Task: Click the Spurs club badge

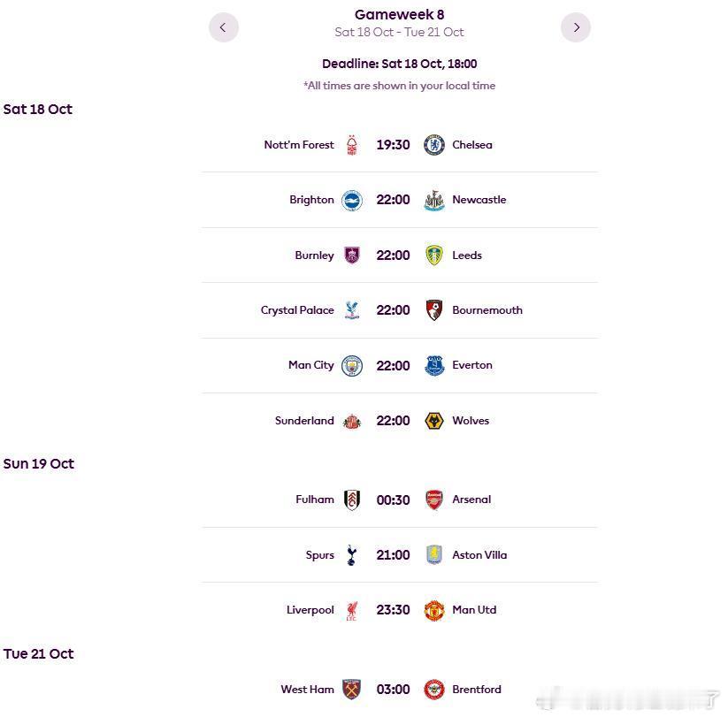Action: click(352, 555)
